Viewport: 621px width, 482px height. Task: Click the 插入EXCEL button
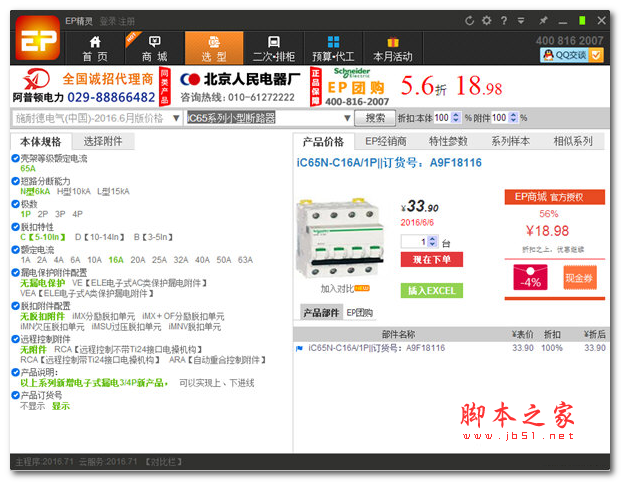(432, 291)
